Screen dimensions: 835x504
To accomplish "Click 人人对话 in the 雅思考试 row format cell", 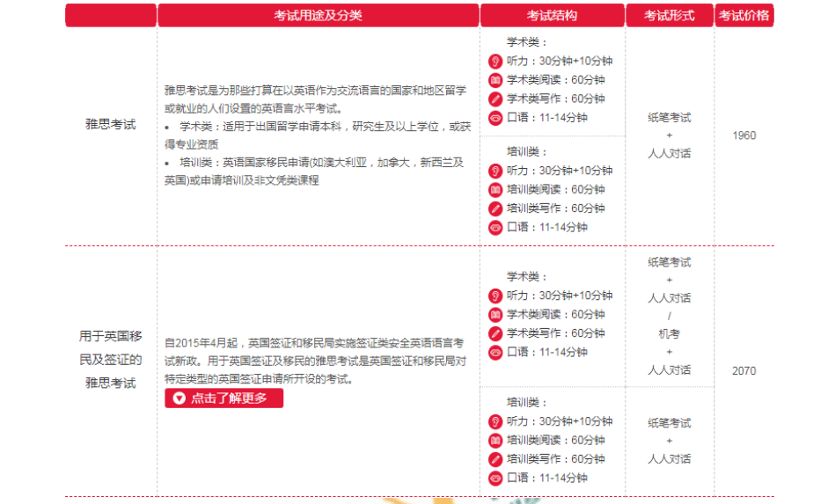I will point(670,154).
